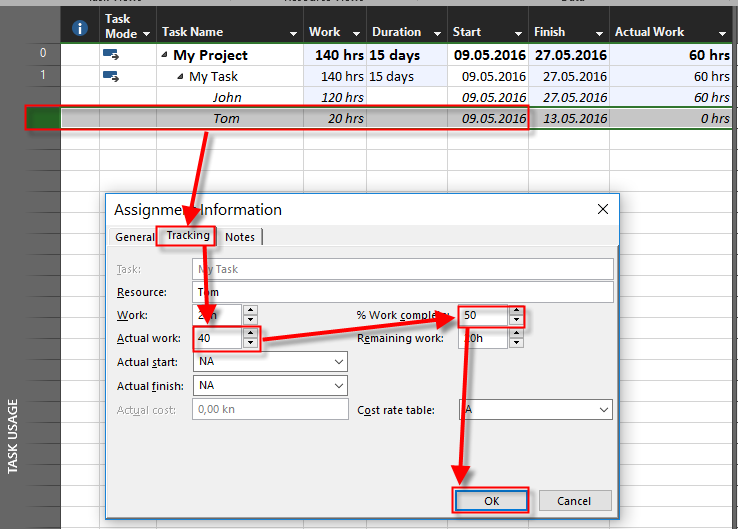
Task: Switch to the General tab
Action: [x=134, y=237]
